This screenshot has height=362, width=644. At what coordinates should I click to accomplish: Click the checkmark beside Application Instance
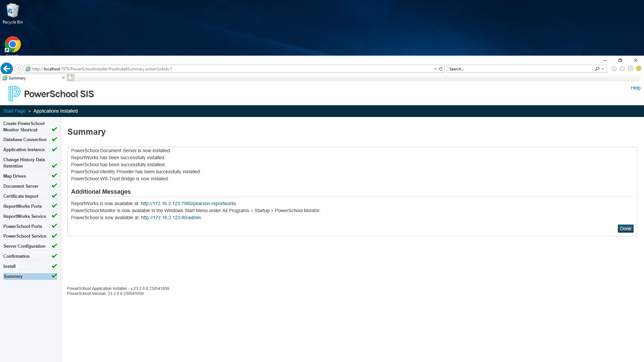coord(54,149)
